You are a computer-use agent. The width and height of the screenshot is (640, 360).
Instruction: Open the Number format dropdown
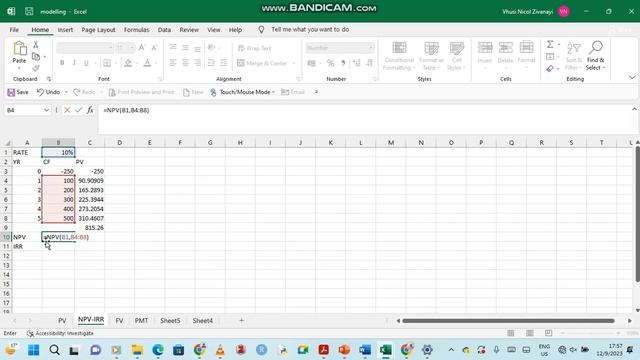click(x=371, y=48)
